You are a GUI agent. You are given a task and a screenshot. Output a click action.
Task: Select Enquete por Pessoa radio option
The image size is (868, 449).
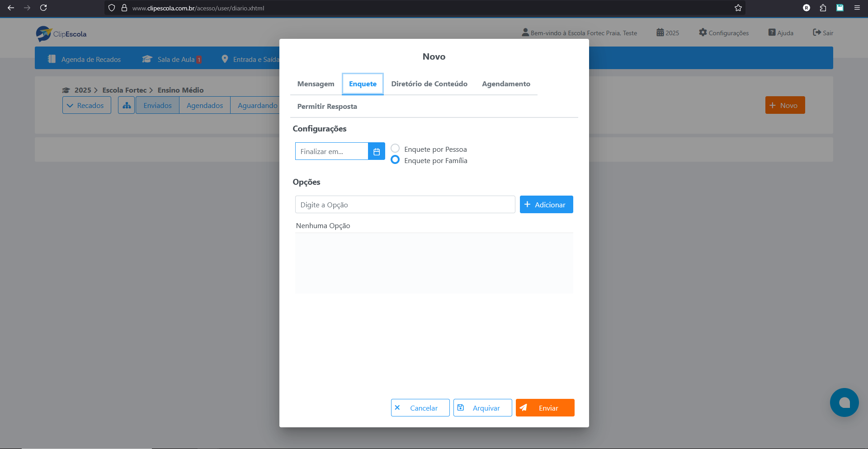[x=395, y=149]
